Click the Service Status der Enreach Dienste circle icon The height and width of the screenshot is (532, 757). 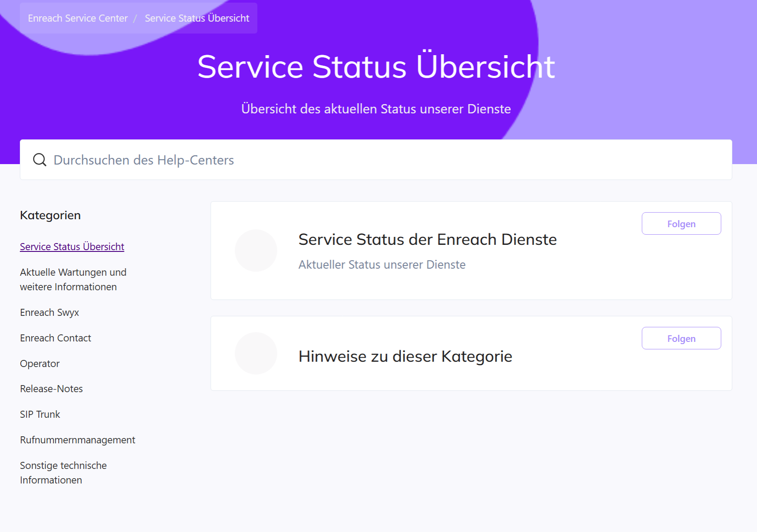[x=256, y=251]
